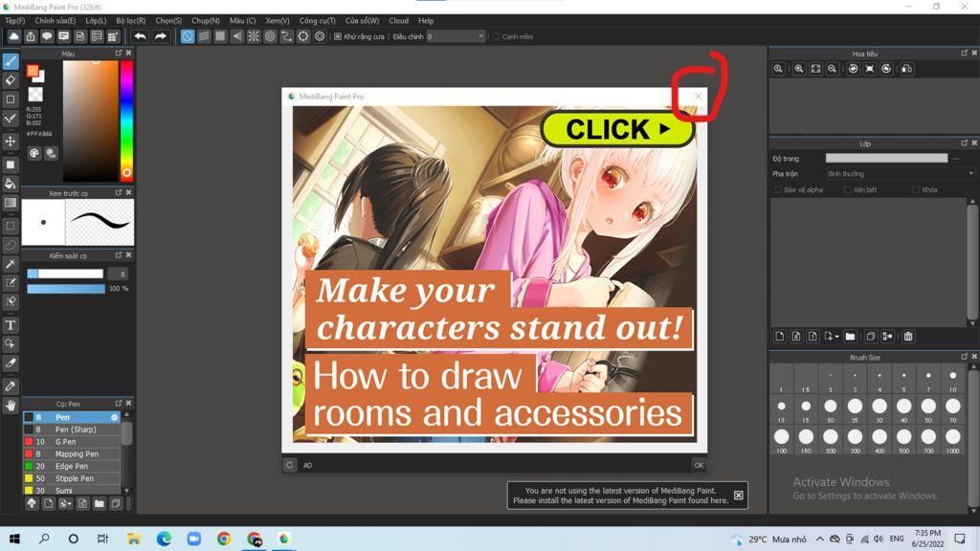The width and height of the screenshot is (980, 551).
Task: Select the Hand tool
Action: click(x=11, y=406)
